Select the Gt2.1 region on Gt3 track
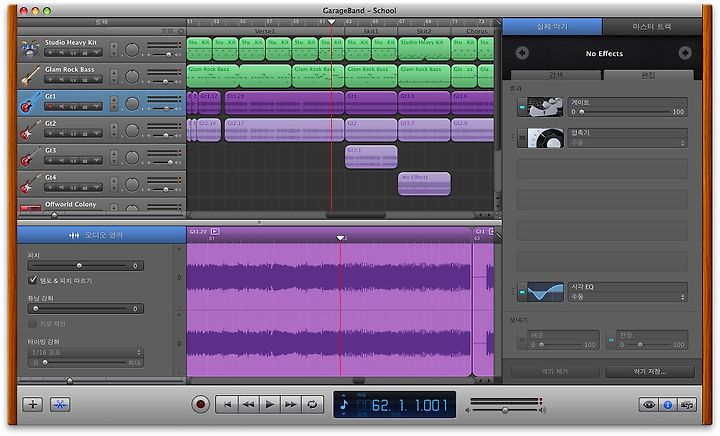This screenshot has width=720, height=436. [371, 157]
